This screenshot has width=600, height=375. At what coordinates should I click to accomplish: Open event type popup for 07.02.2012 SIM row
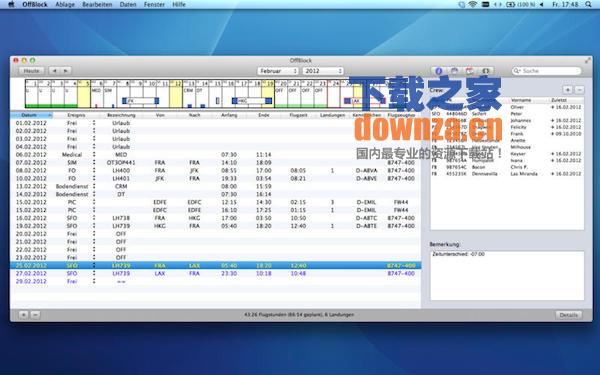click(x=94, y=162)
